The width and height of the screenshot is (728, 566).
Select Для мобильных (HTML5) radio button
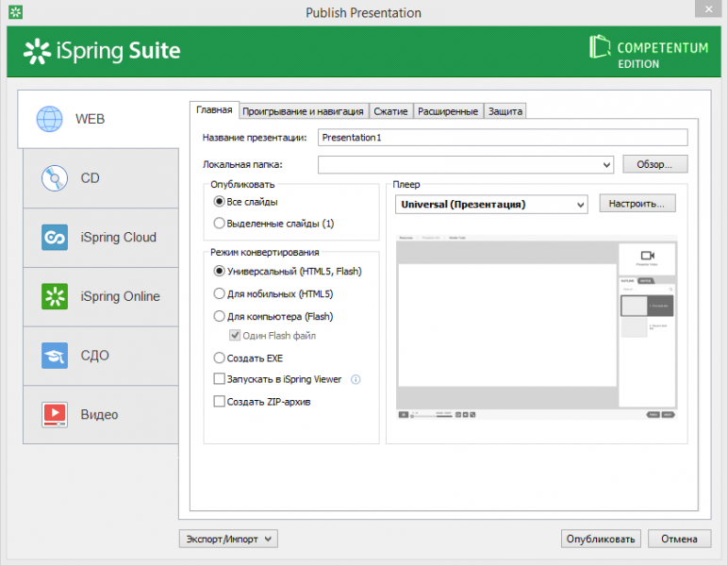click(220, 293)
